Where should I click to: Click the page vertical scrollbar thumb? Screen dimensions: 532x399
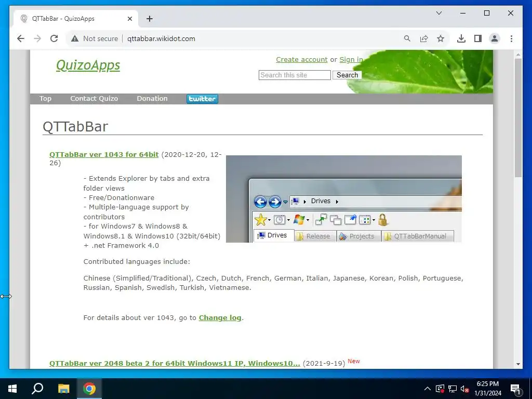(x=518, y=117)
